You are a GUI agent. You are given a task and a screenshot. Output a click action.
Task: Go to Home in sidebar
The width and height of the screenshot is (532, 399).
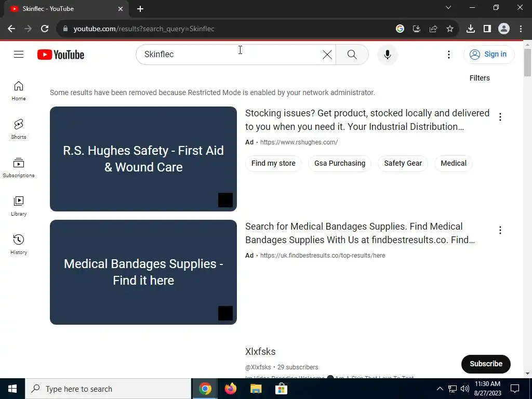click(19, 91)
